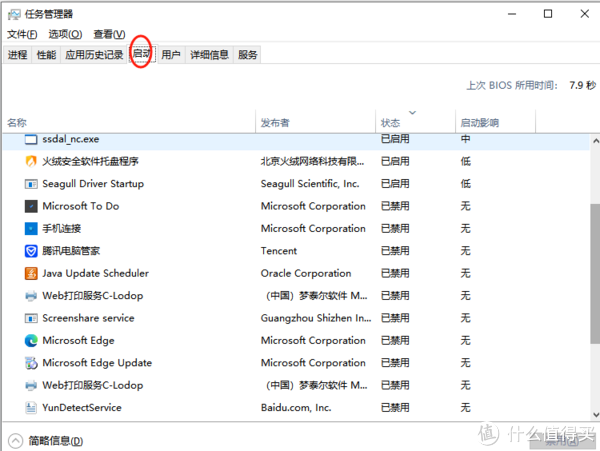Sort by the 发布者 column header

[316, 122]
